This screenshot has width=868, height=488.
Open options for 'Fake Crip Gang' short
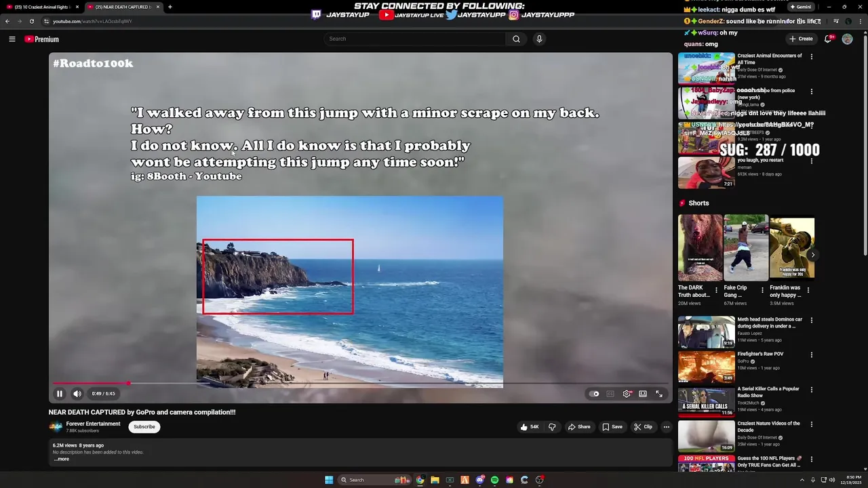pyautogui.click(x=762, y=289)
